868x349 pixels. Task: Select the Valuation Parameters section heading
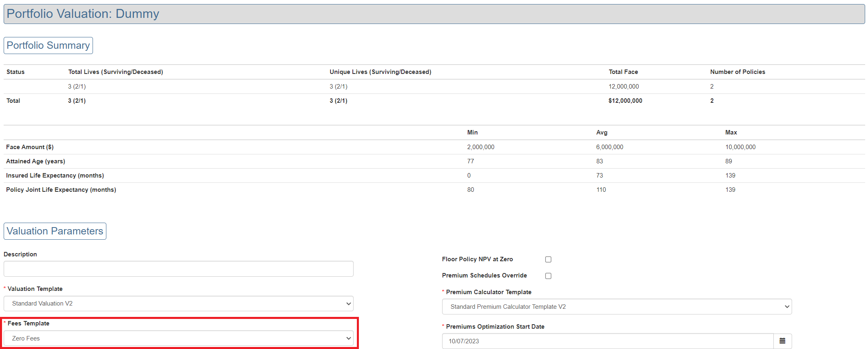tap(55, 231)
